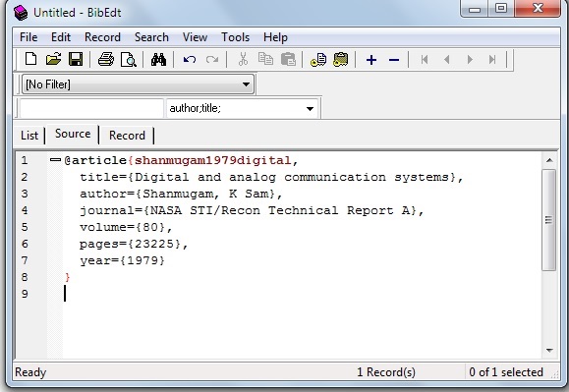This screenshot has width=569, height=392.
Task: Open a file with folder icon
Action: click(53, 59)
